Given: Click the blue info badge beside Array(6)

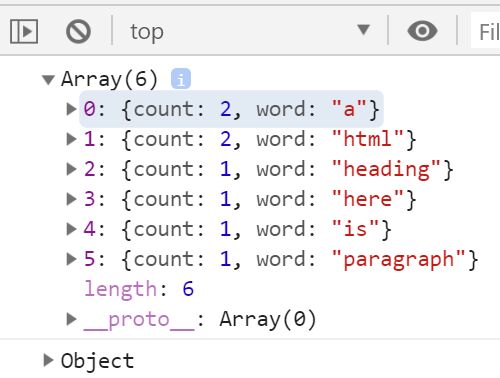Looking at the screenshot, I should click(x=181, y=79).
